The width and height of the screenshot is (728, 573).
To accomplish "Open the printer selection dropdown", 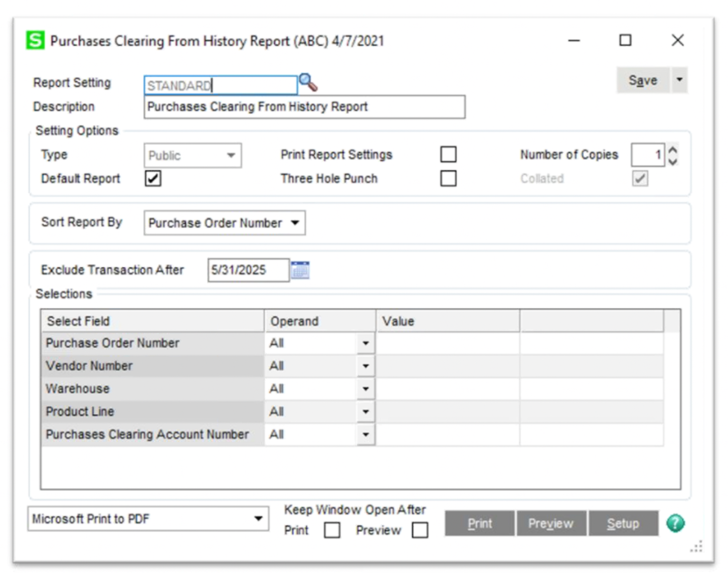I will pyautogui.click(x=258, y=519).
